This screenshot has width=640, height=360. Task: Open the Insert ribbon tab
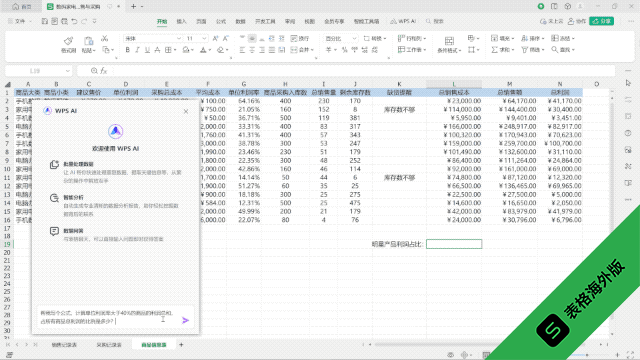pos(182,21)
